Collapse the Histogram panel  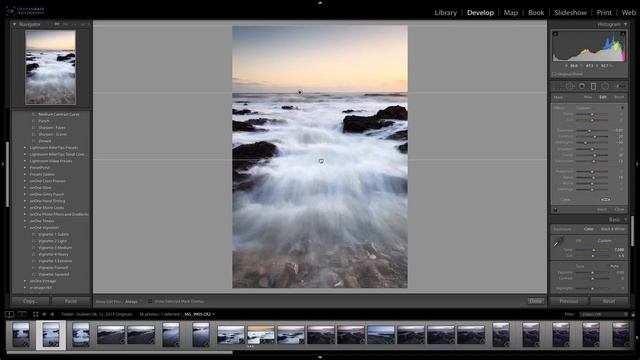625,24
